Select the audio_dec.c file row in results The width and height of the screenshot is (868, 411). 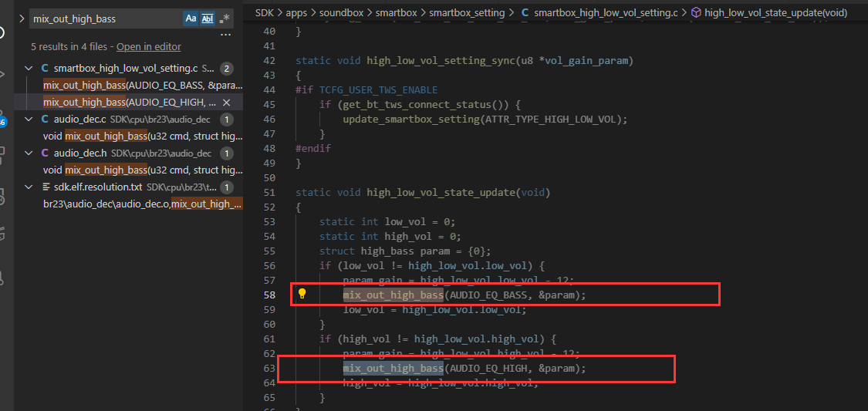(128, 119)
